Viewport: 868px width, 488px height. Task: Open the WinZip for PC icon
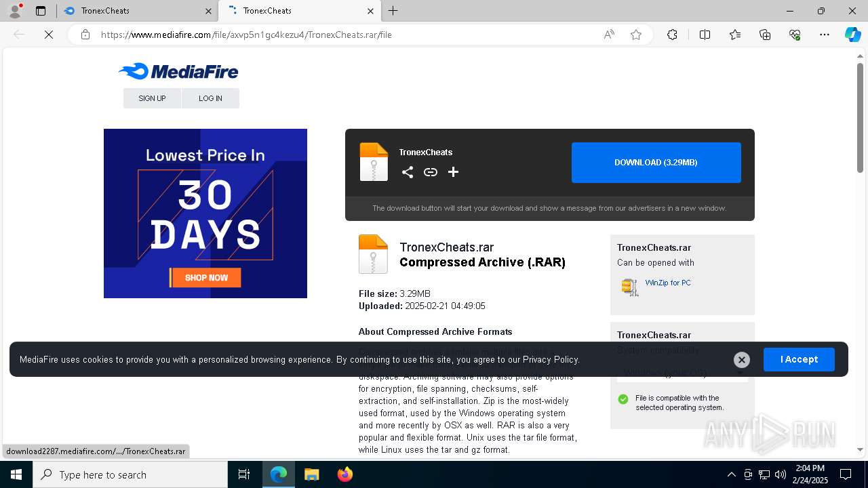tap(630, 287)
